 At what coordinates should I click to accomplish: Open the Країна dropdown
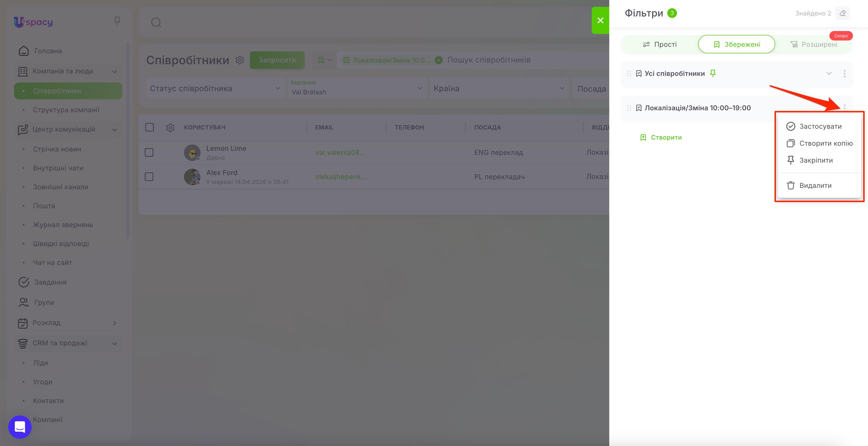[x=499, y=88]
